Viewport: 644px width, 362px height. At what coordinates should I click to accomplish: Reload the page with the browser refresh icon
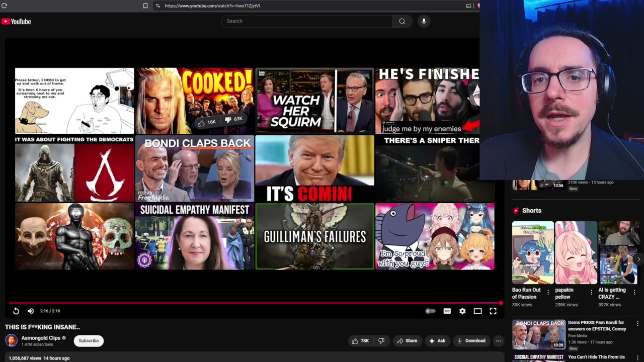[x=5, y=6]
